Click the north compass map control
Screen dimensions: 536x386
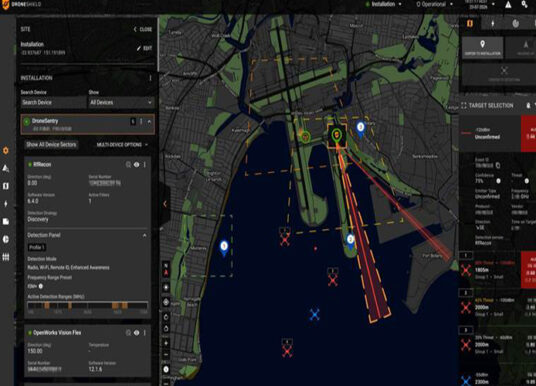click(166, 269)
